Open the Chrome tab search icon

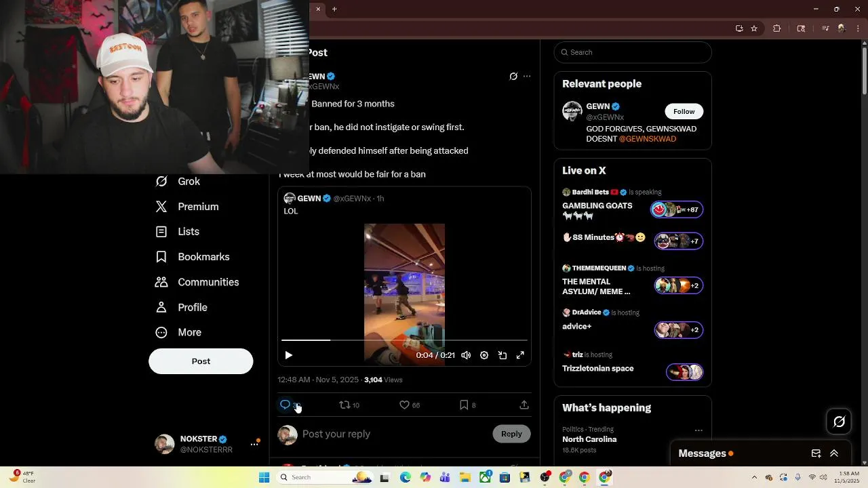(x=801, y=28)
